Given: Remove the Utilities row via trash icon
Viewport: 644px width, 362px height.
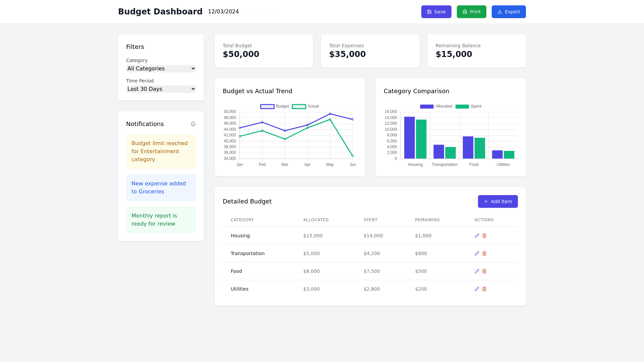Looking at the screenshot, I should point(484,289).
